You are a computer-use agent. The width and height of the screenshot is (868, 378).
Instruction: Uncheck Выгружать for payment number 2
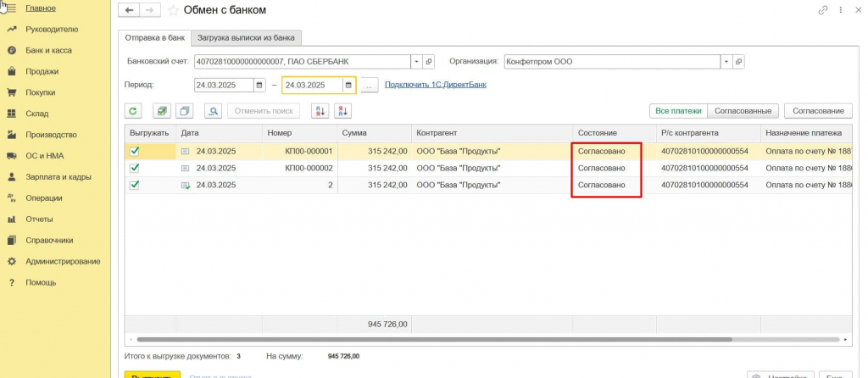[134, 186]
